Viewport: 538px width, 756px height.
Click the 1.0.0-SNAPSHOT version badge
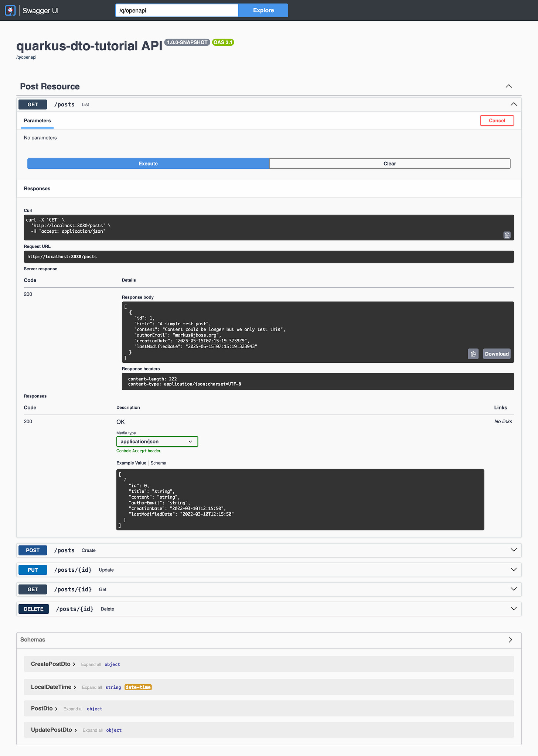(187, 42)
